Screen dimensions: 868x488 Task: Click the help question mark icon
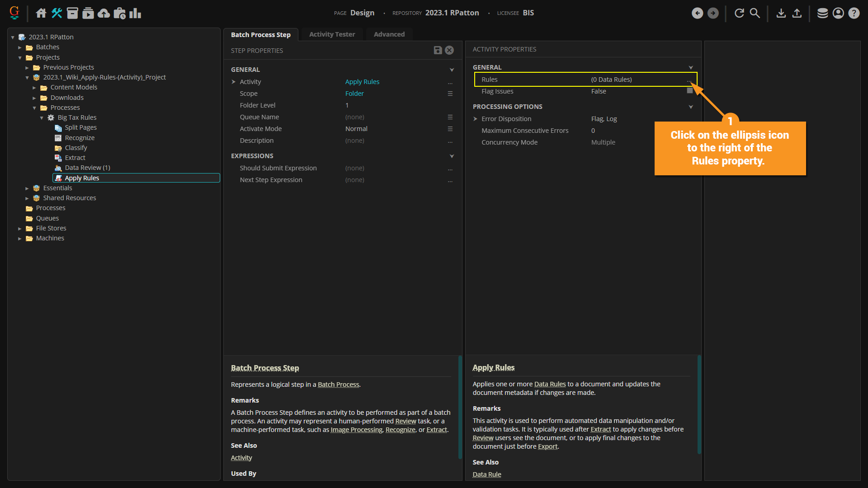click(x=854, y=13)
